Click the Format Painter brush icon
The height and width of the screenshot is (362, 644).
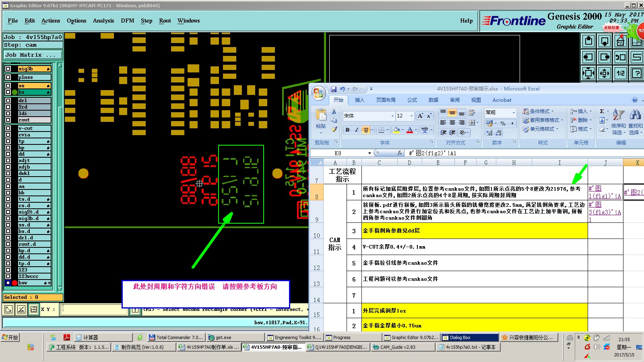point(334,129)
